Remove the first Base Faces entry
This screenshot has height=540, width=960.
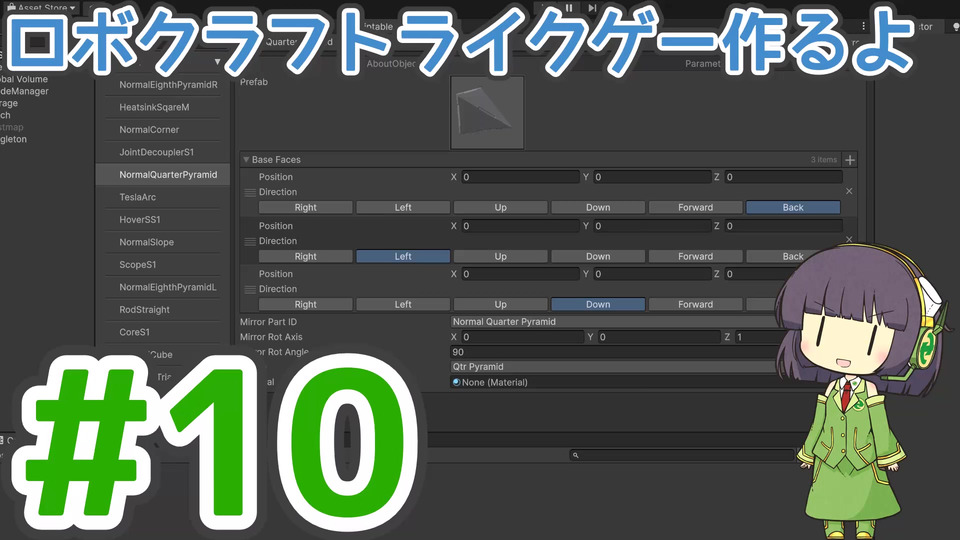(x=849, y=191)
